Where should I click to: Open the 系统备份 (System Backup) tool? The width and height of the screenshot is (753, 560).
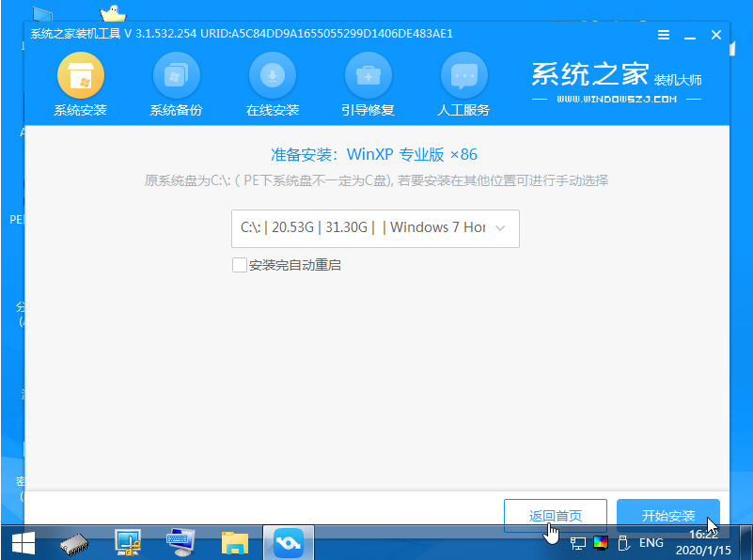pyautogui.click(x=177, y=85)
